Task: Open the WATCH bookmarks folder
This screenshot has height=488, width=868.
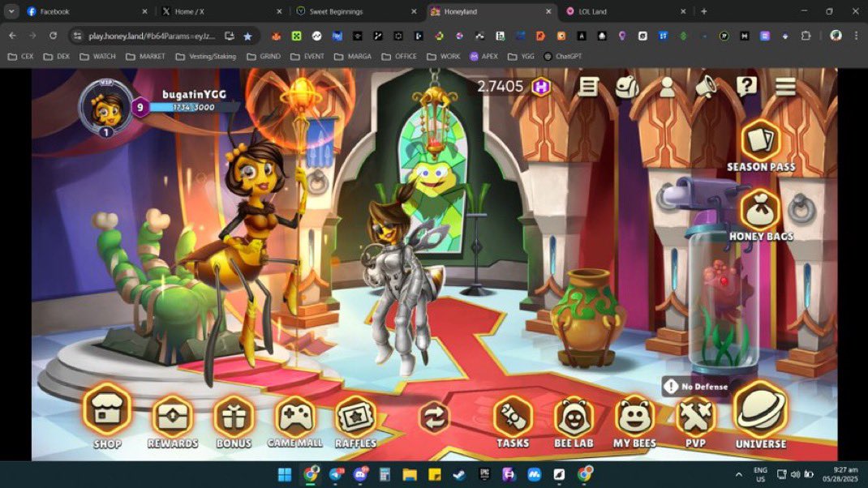Action: point(97,57)
